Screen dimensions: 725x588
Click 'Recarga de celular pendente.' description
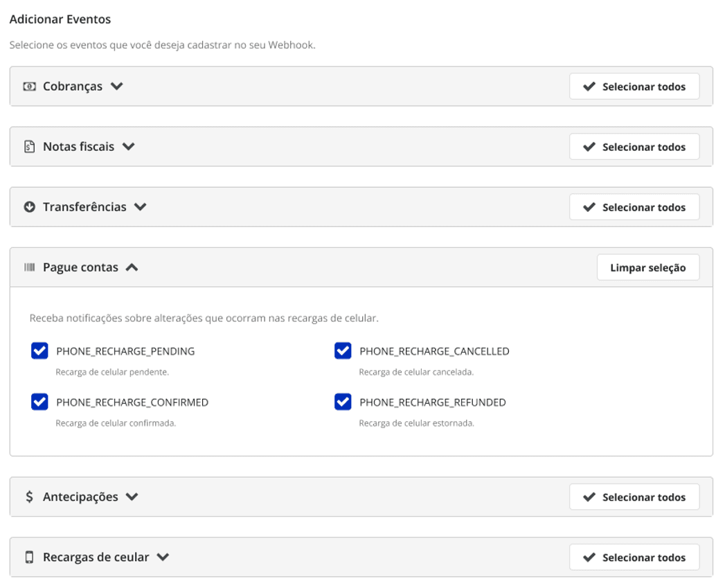(x=112, y=372)
